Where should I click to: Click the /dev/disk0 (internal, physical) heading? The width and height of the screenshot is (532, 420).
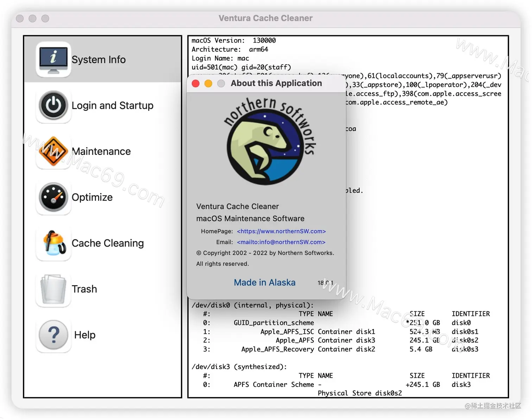pyautogui.click(x=253, y=305)
